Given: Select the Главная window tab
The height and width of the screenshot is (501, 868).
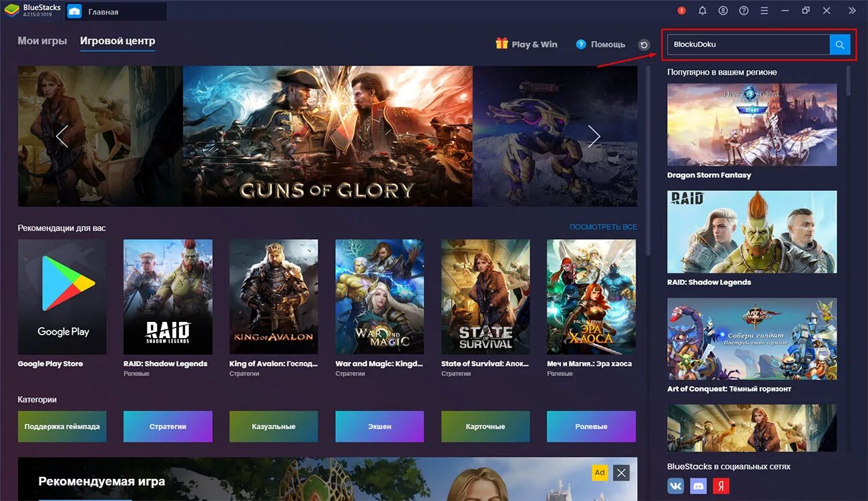Looking at the screenshot, I should 115,11.
